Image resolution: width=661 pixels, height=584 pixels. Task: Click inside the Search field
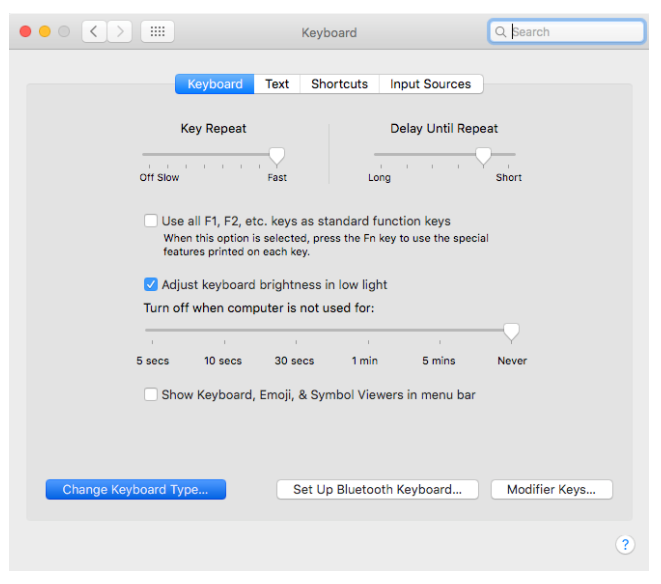coord(575,32)
